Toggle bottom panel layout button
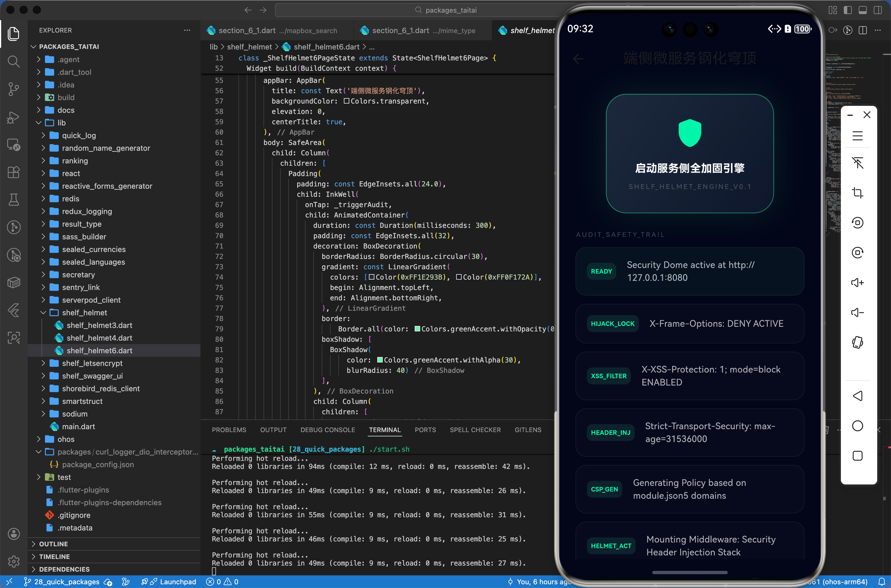 (862, 10)
